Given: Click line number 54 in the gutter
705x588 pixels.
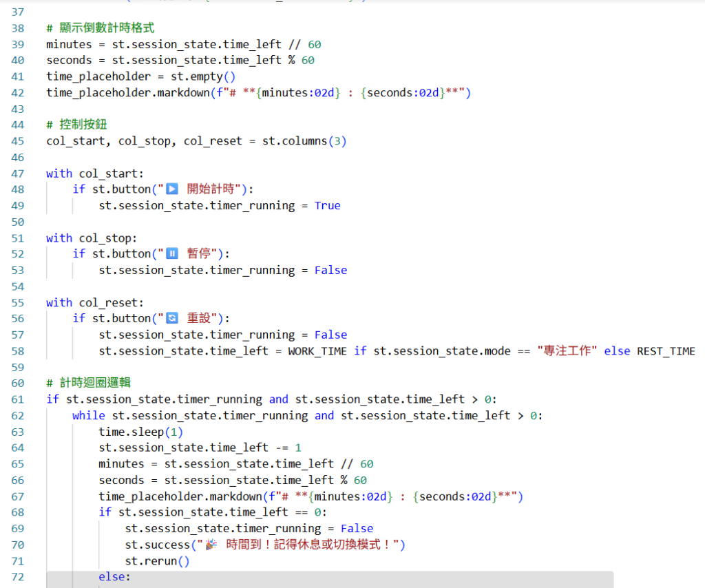Looking at the screenshot, I should click(x=17, y=286).
